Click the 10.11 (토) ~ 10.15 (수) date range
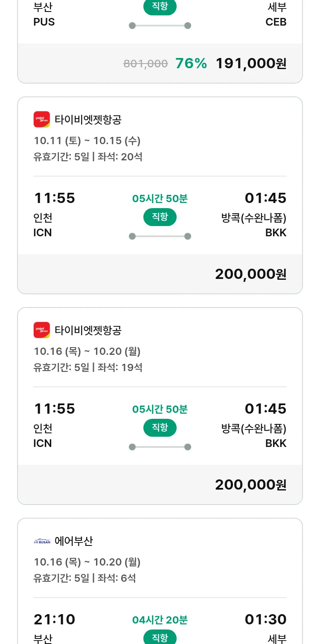The width and height of the screenshot is (320, 644). (x=87, y=141)
